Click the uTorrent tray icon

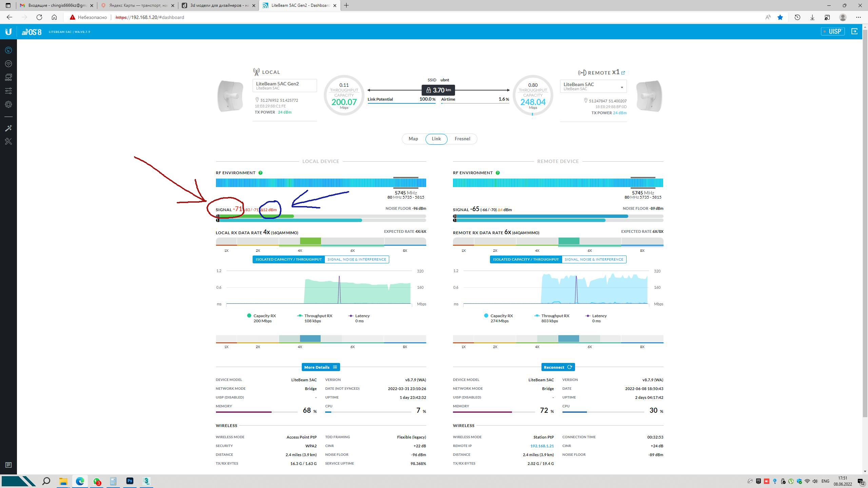[791, 481]
